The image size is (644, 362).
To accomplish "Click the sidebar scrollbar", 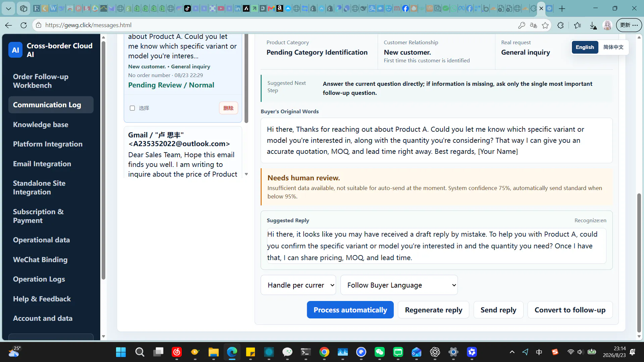I will click(103, 160).
